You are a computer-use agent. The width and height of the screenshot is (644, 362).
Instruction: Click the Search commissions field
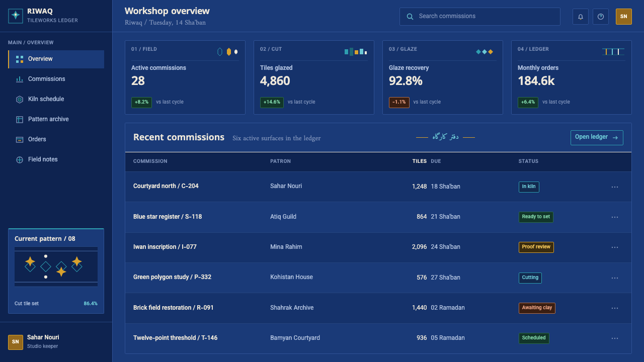[x=480, y=17]
